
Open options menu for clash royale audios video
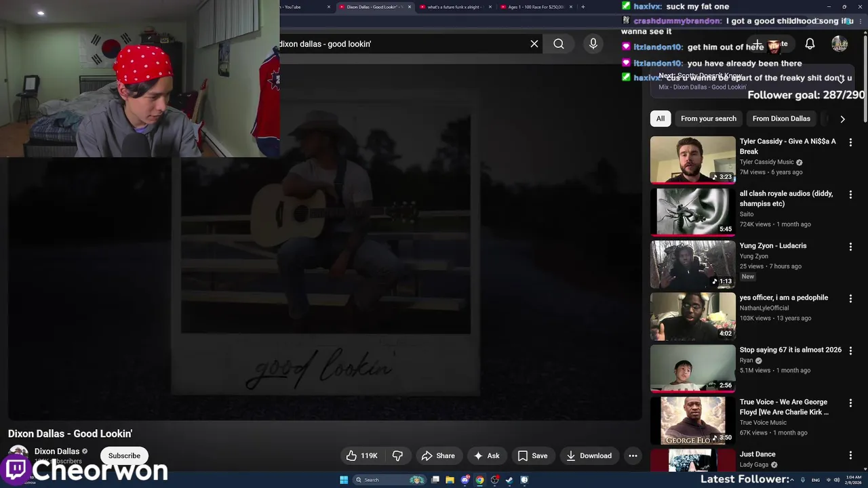point(850,195)
